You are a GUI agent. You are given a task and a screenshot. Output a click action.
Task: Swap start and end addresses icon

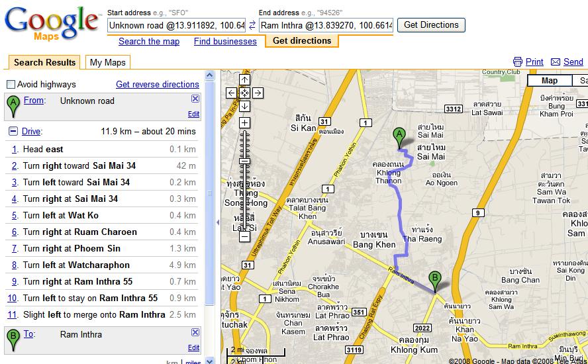[252, 25]
